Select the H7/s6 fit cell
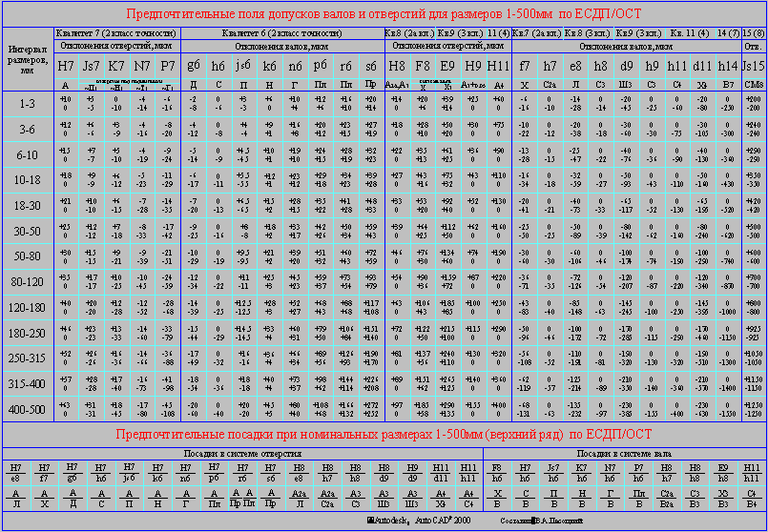Viewport: 768px width, 532px height. point(271,472)
